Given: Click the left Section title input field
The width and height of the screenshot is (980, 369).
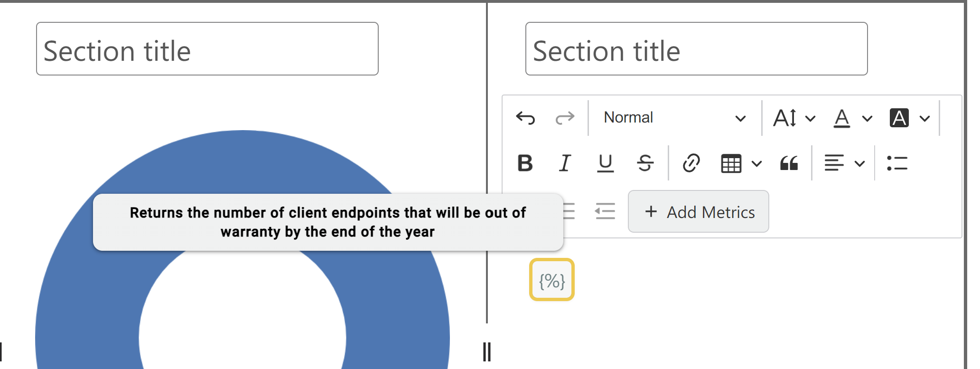Looking at the screenshot, I should pos(207,49).
